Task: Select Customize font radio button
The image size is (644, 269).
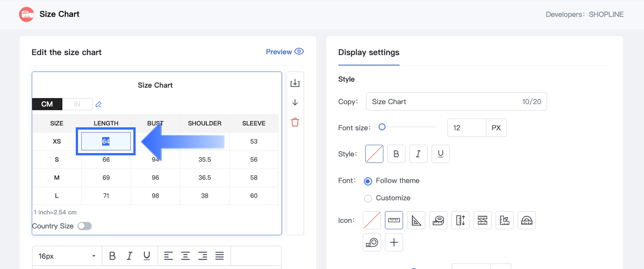Action: point(368,199)
